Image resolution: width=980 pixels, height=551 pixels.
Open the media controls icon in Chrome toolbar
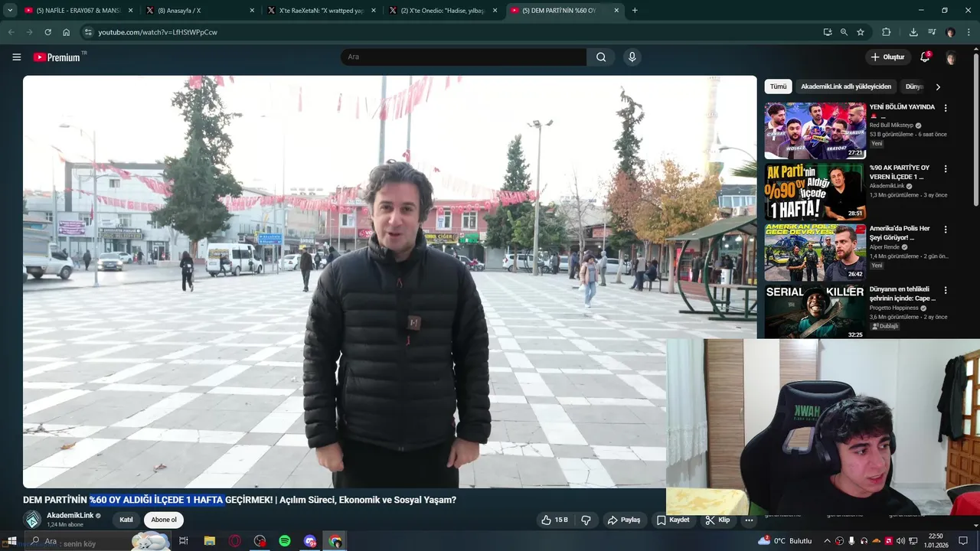pos(932,32)
